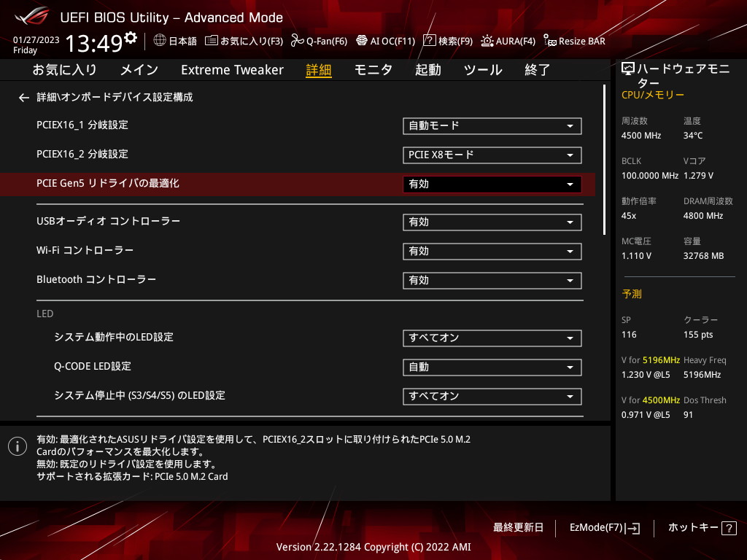Click お気に入り(F3) button label
The height and width of the screenshot is (560, 747).
pyautogui.click(x=252, y=41)
